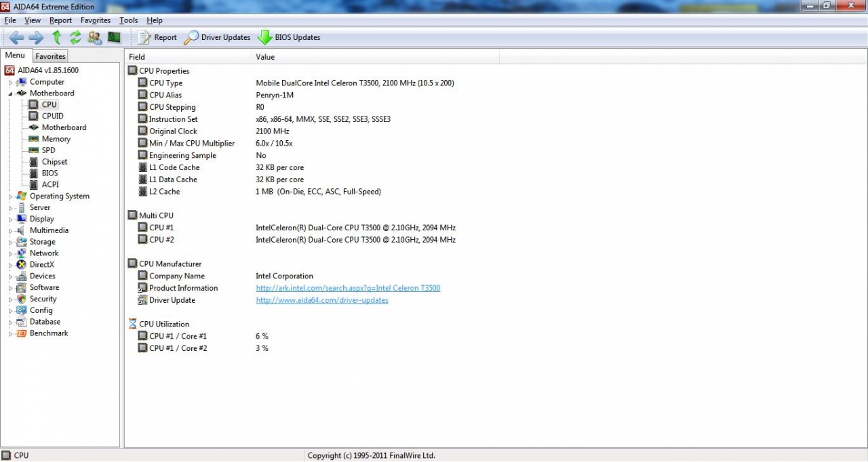Open the Tools menu
The width and height of the screenshot is (868, 462).
128,20
